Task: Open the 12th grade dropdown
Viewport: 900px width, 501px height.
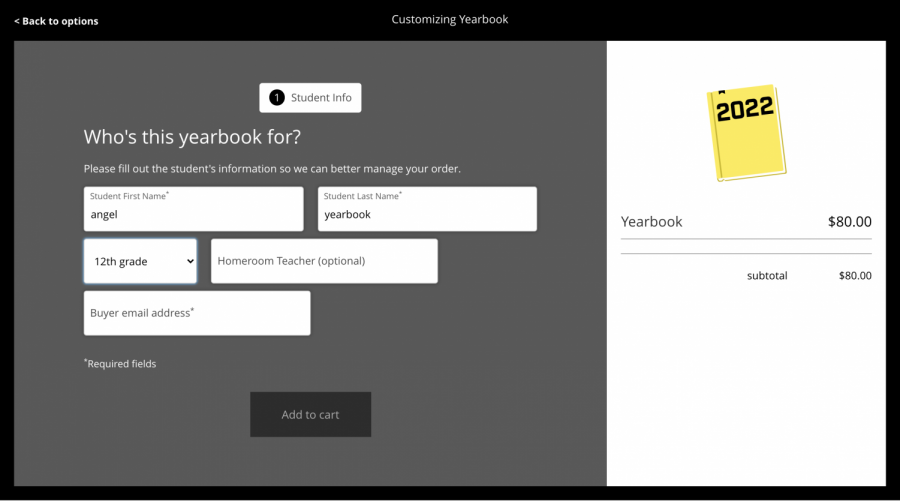Action: [x=140, y=261]
